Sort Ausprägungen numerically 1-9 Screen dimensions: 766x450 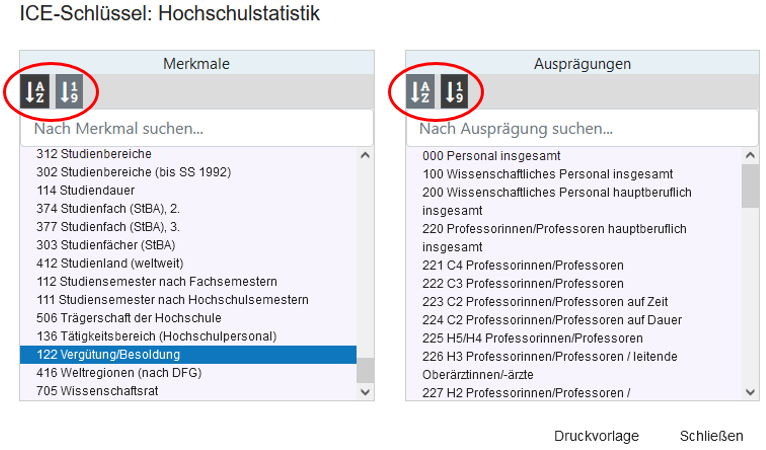coord(455,92)
